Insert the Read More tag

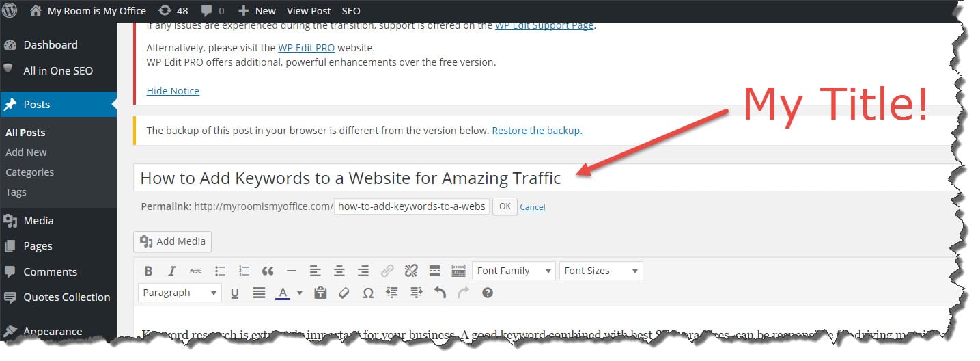coord(434,271)
